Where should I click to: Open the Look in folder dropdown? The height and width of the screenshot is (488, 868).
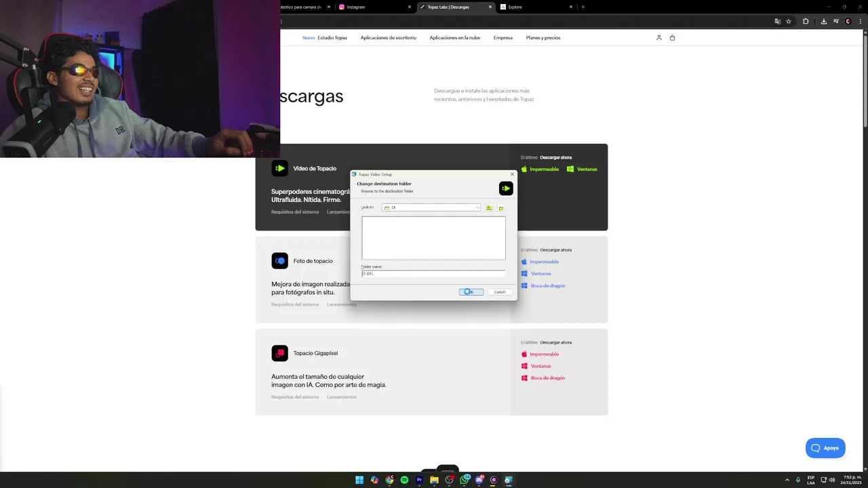click(x=431, y=207)
